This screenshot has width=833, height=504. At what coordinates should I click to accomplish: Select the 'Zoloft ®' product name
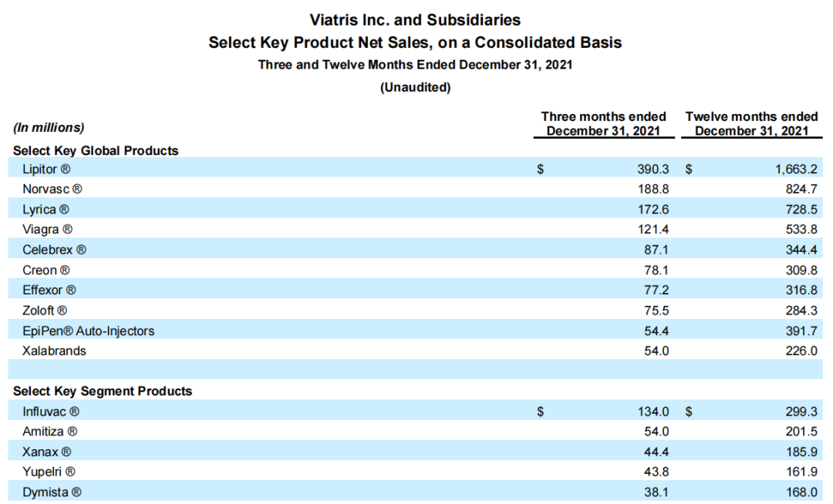pos(45,311)
